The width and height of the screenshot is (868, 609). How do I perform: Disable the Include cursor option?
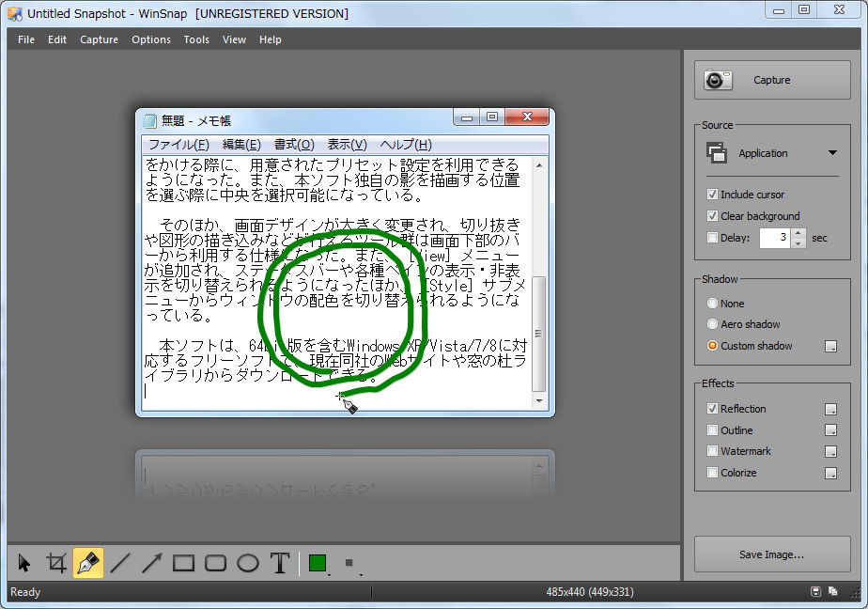[712, 195]
